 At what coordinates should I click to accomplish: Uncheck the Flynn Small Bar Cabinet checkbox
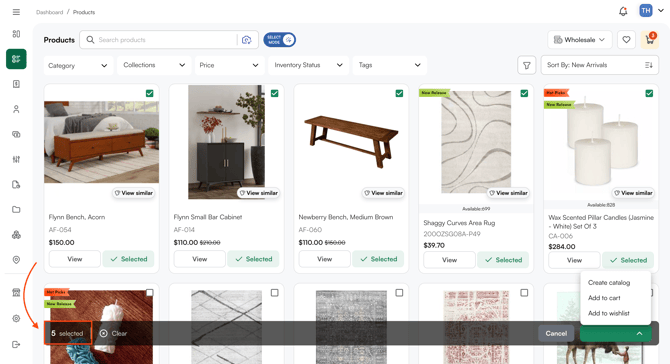click(x=274, y=93)
